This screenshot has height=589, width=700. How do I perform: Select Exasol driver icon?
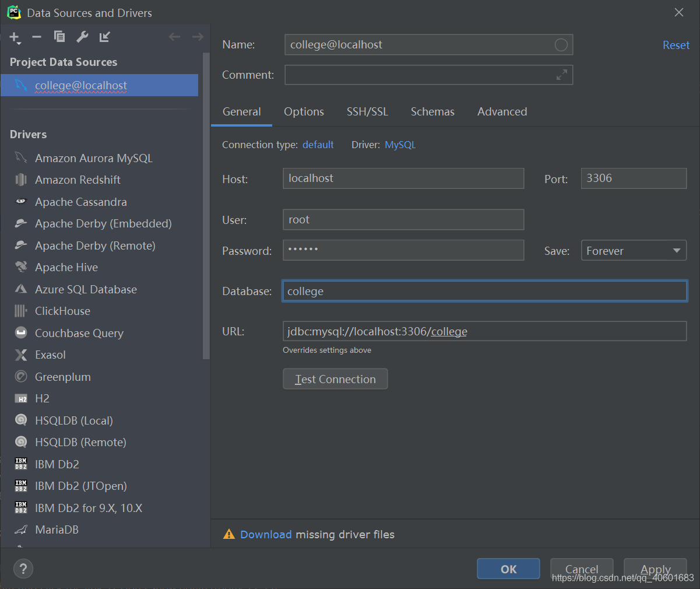click(x=21, y=355)
